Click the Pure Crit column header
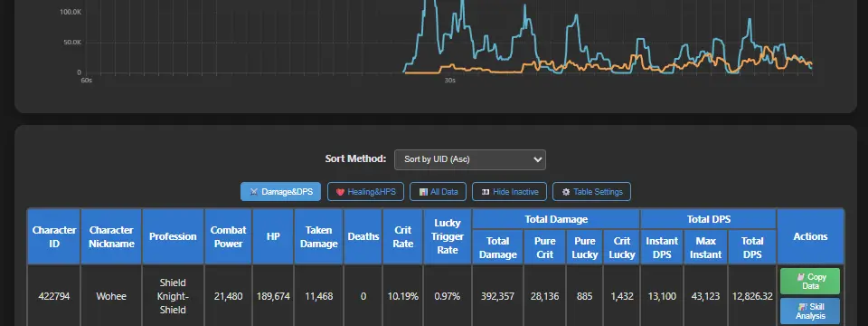This screenshot has height=326, width=868. tap(544, 247)
